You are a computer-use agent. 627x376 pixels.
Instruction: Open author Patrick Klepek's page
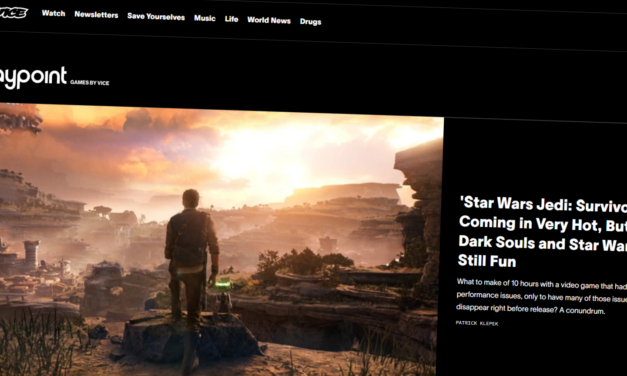pos(477,323)
